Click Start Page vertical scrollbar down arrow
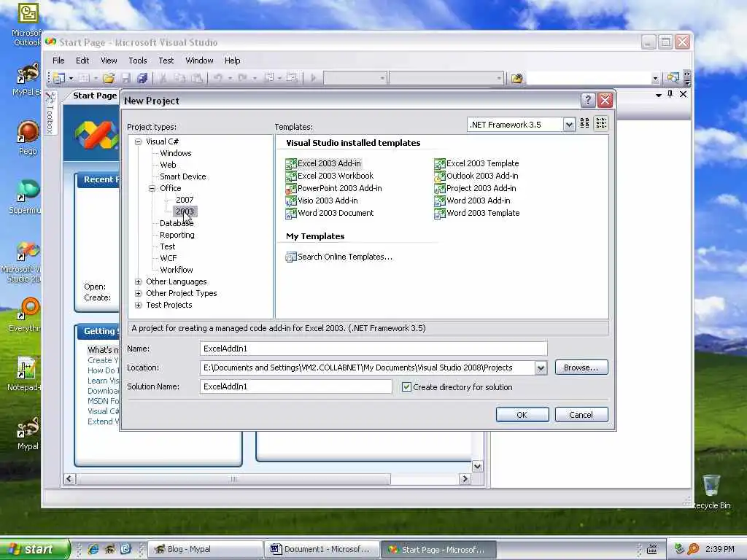This screenshot has width=747, height=560. click(477, 466)
